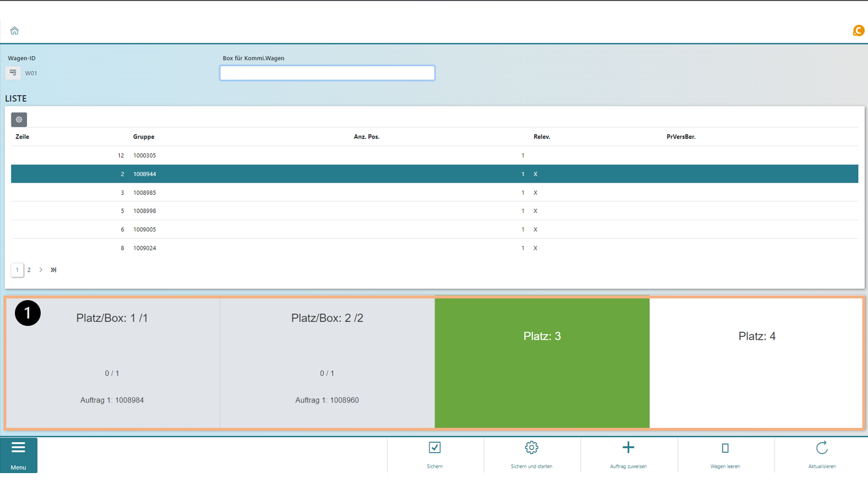Click the Sichern checkmark icon
The width and height of the screenshot is (868, 488).
(435, 448)
